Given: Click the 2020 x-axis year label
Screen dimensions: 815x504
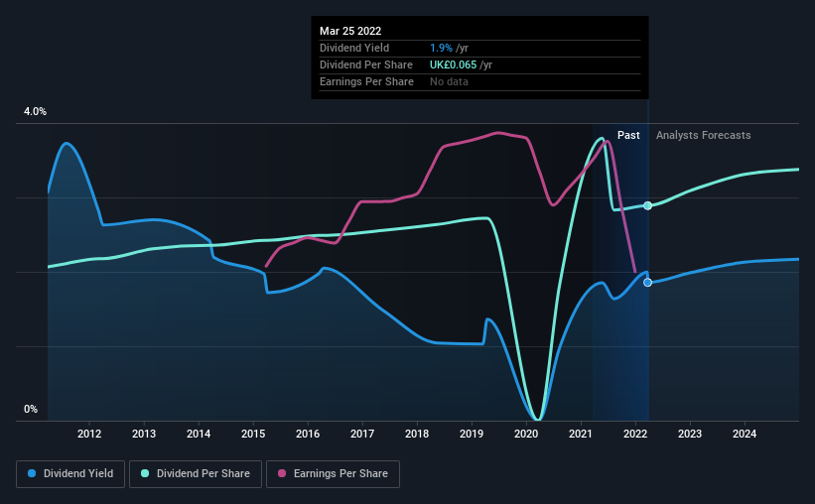Looking at the screenshot, I should tap(526, 434).
